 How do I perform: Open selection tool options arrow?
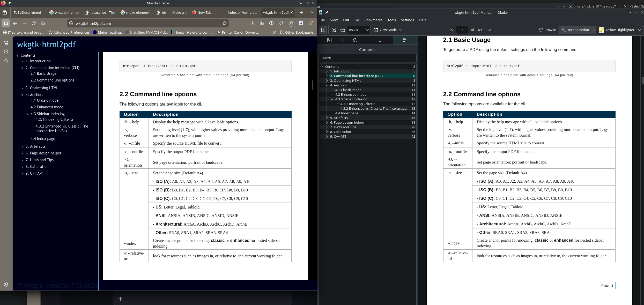594,30
